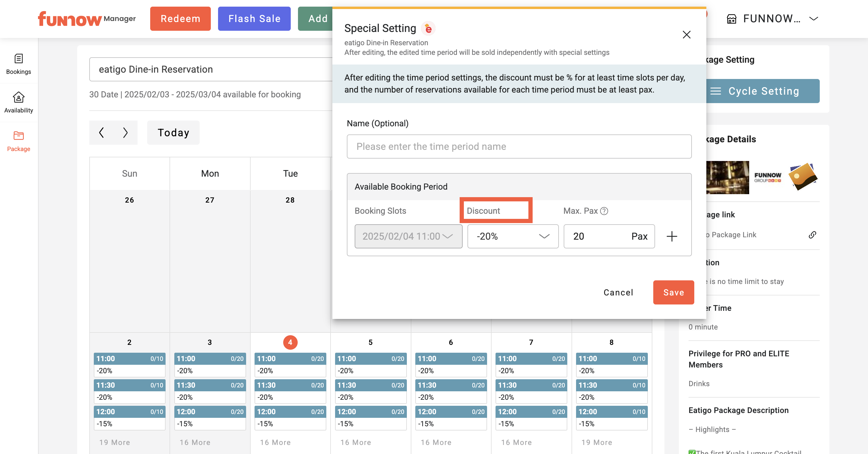Viewport: 868px width, 454px height.
Task: Select date 27 in the calendar
Action: (x=210, y=200)
